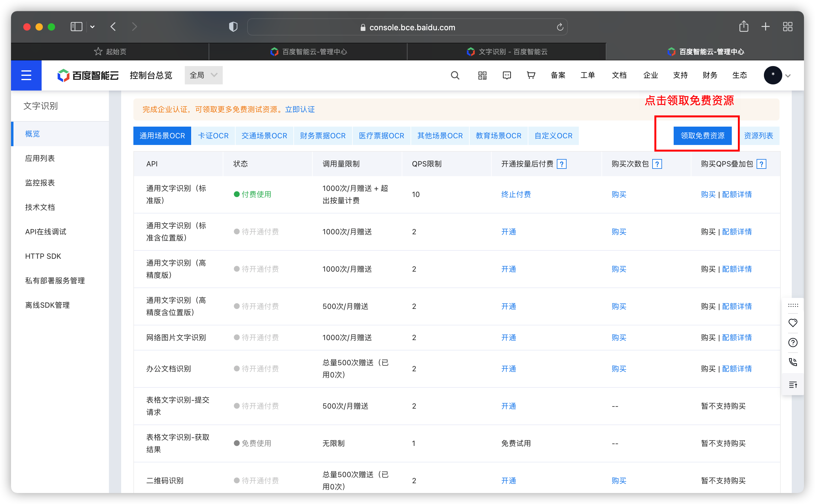Click the phone contact floating icon
The height and width of the screenshot is (504, 815).
(x=793, y=362)
